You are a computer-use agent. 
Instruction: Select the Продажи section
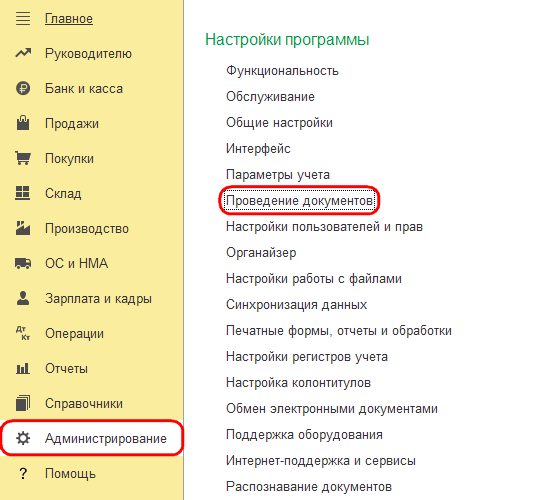pyautogui.click(x=72, y=124)
